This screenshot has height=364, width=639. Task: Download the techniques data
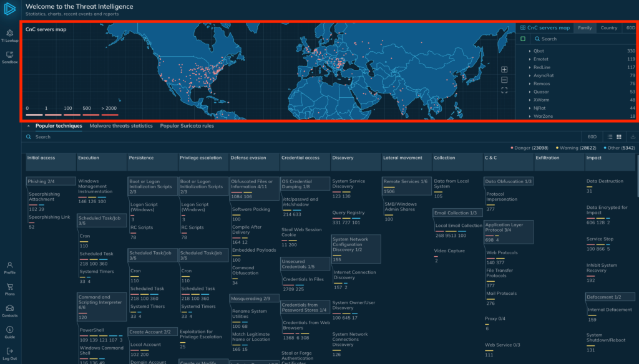click(x=633, y=136)
